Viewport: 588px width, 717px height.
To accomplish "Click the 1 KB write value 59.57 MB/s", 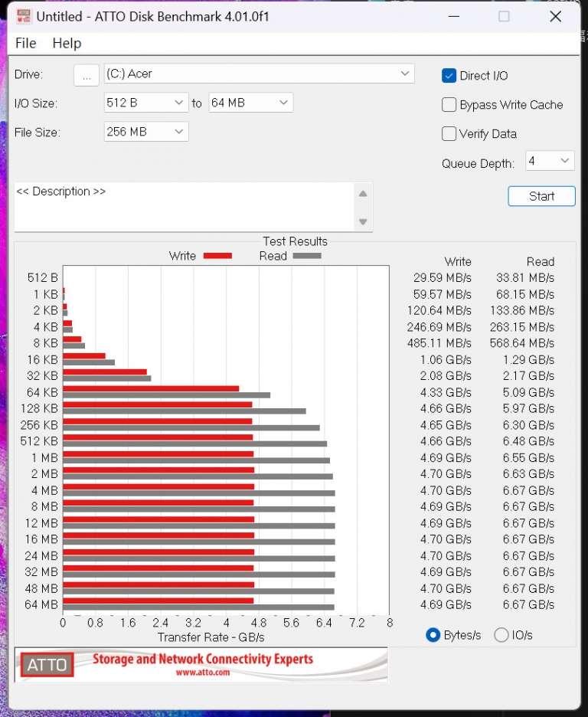I will (443, 294).
